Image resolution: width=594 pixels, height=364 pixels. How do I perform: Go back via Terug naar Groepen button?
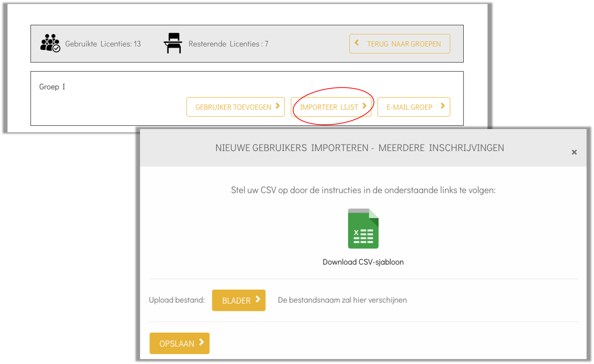point(399,44)
